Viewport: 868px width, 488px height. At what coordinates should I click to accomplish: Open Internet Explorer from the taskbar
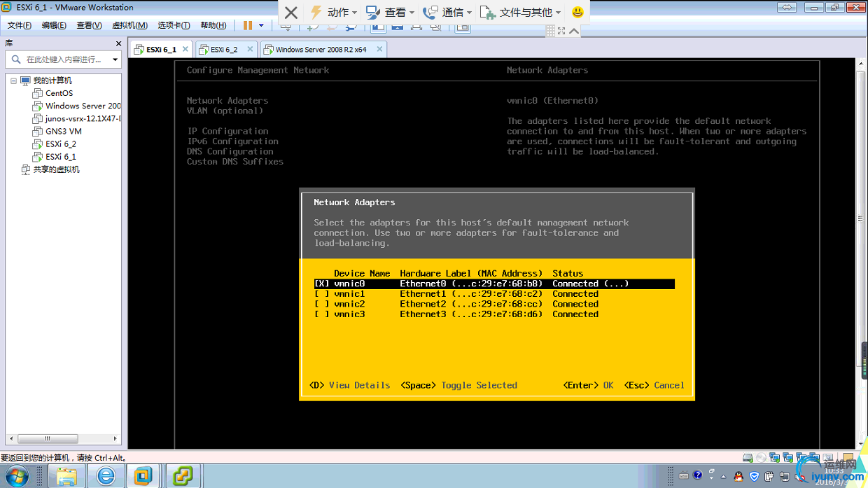pos(106,476)
